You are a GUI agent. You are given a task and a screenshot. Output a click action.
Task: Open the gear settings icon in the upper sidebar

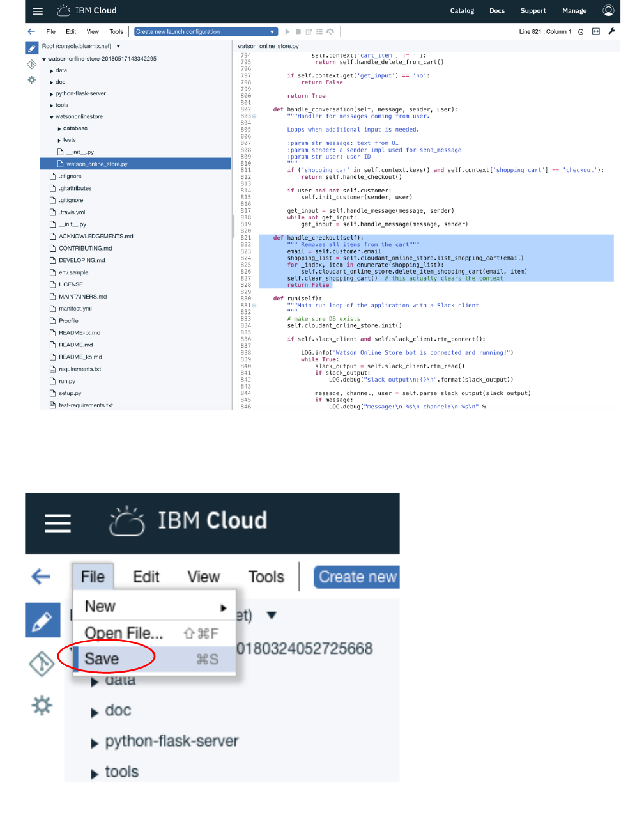31,80
